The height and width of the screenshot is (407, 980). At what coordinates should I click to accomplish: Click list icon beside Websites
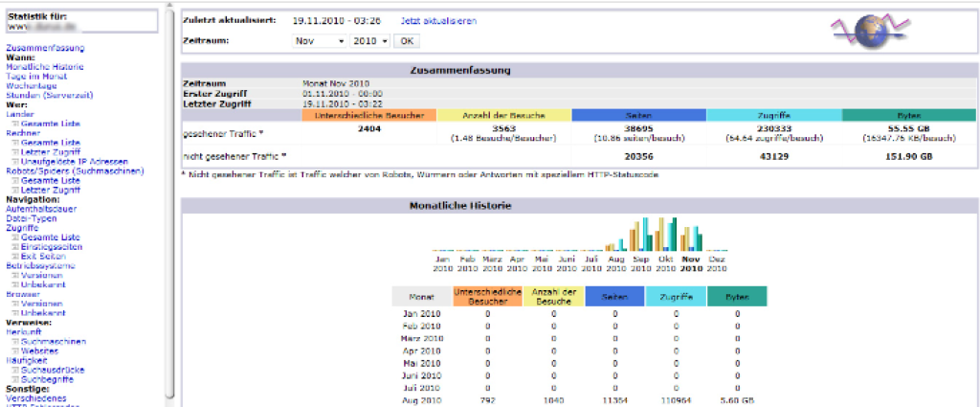coord(15,351)
